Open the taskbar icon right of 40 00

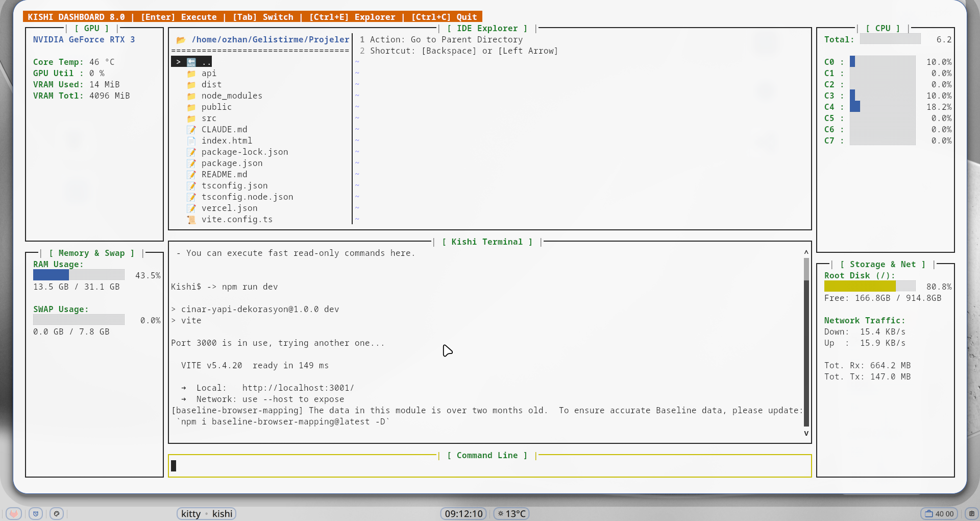(971, 513)
